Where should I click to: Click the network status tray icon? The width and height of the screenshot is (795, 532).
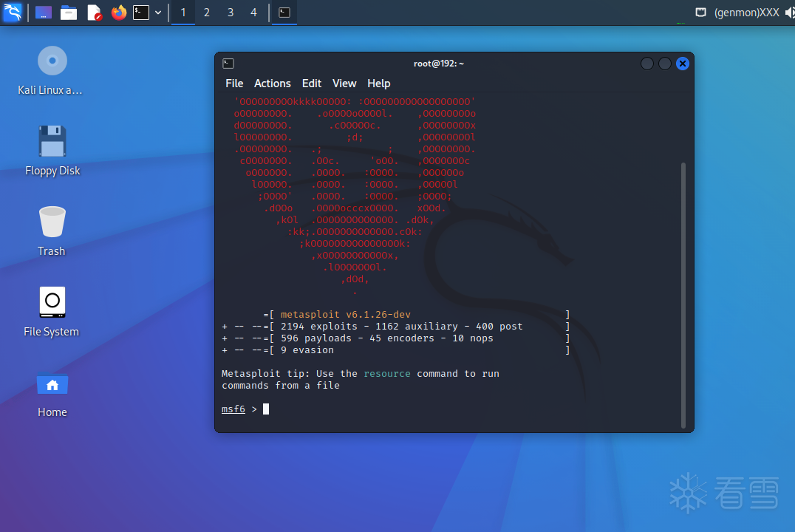pos(700,12)
